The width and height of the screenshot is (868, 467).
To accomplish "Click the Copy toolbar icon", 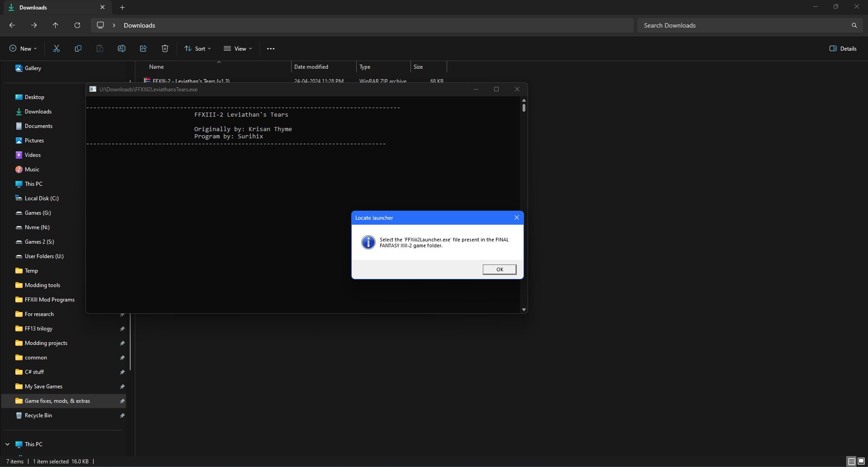I will 78,48.
